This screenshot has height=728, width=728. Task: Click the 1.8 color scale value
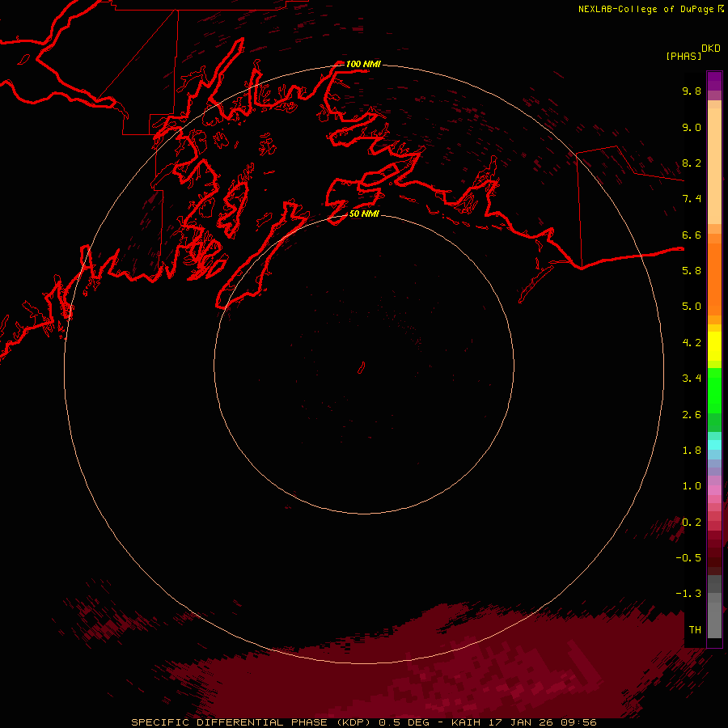(x=692, y=450)
